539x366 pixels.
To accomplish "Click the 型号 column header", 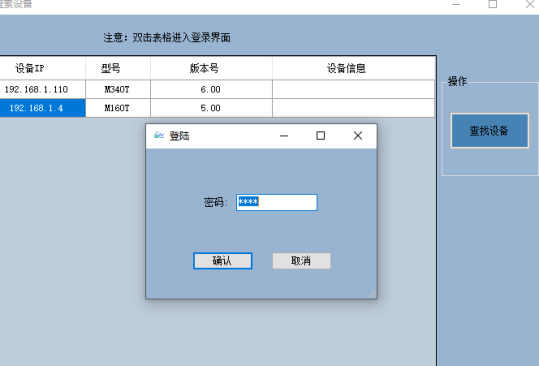I will (x=118, y=68).
